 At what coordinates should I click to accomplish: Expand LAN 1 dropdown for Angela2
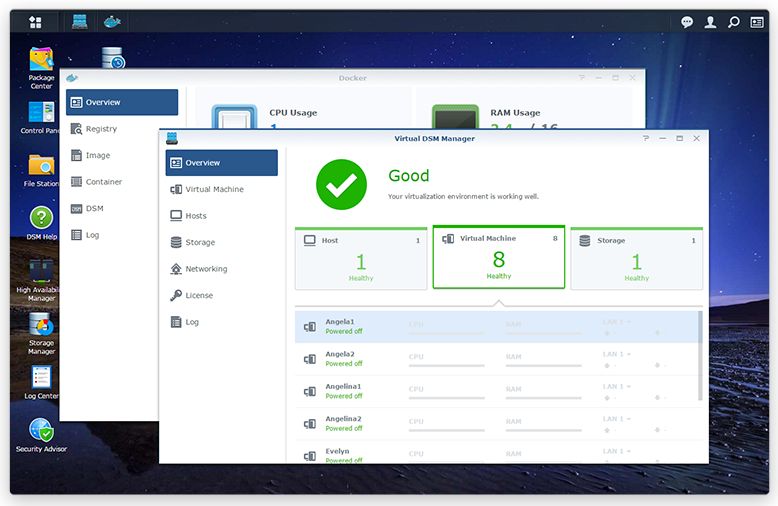(617, 354)
